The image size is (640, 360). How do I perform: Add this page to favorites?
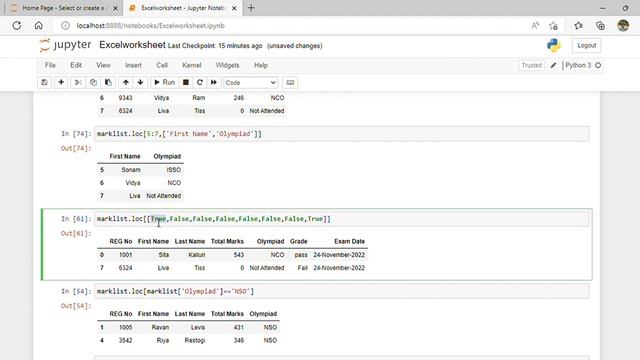pyautogui.click(x=553, y=26)
